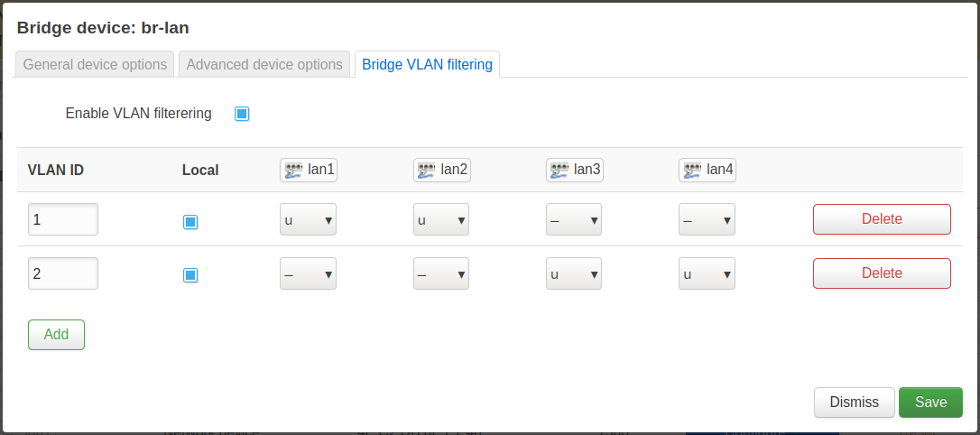Delete the VLAN 1 row
The width and height of the screenshot is (980, 435).
[x=882, y=219]
